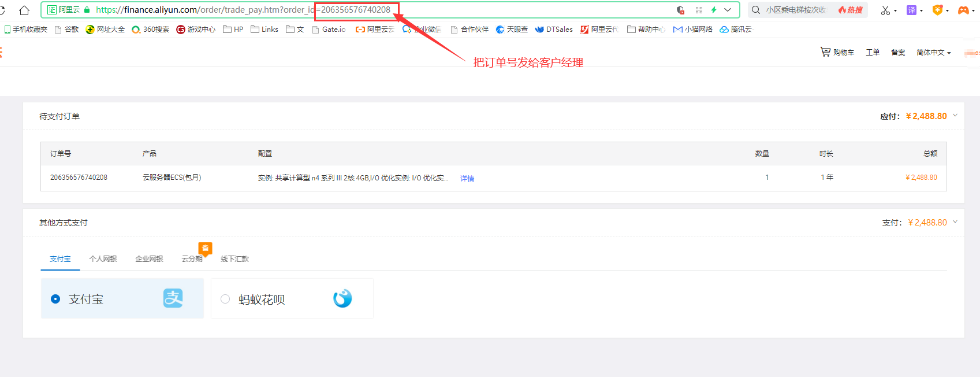Open the 360搜索 bookmark

click(x=151, y=29)
